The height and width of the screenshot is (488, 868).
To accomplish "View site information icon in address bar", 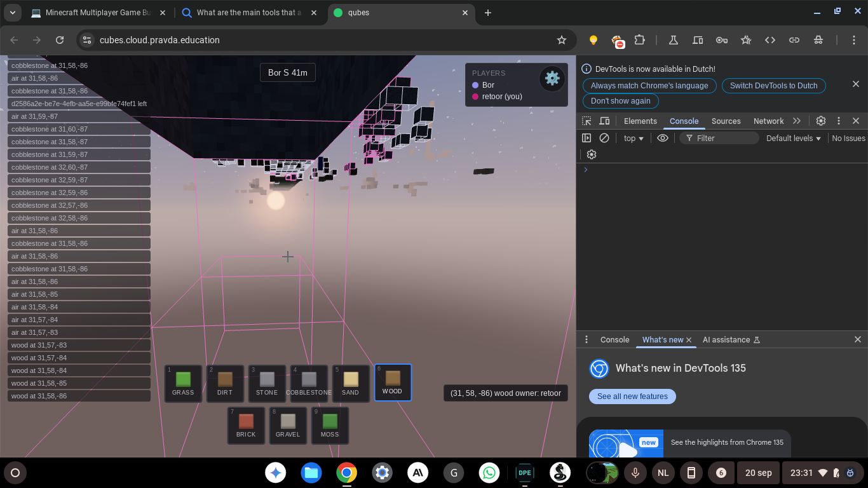I will [87, 40].
